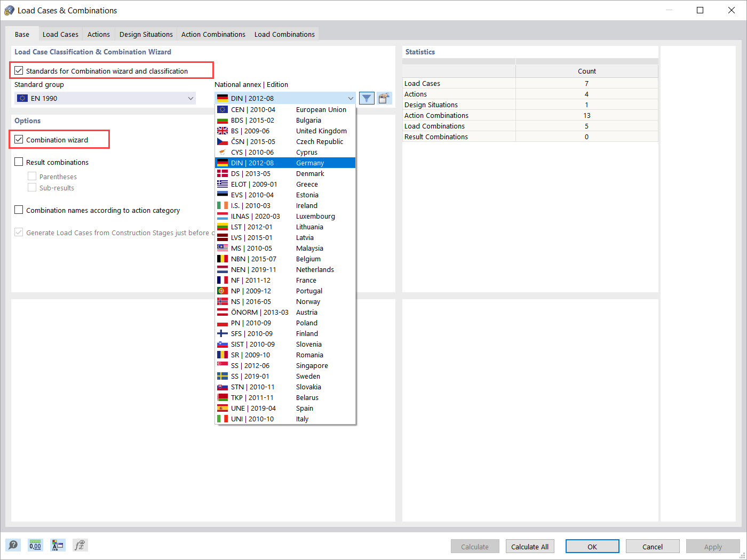
Task: Enable Result combinations
Action: click(19, 162)
